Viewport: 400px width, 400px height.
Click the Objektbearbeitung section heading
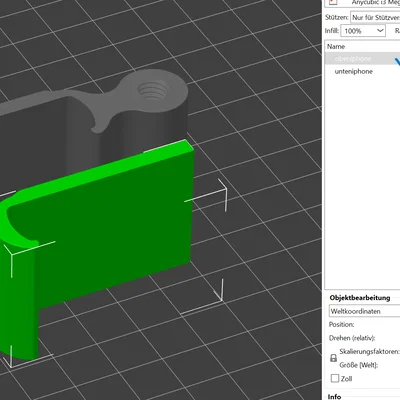click(360, 298)
